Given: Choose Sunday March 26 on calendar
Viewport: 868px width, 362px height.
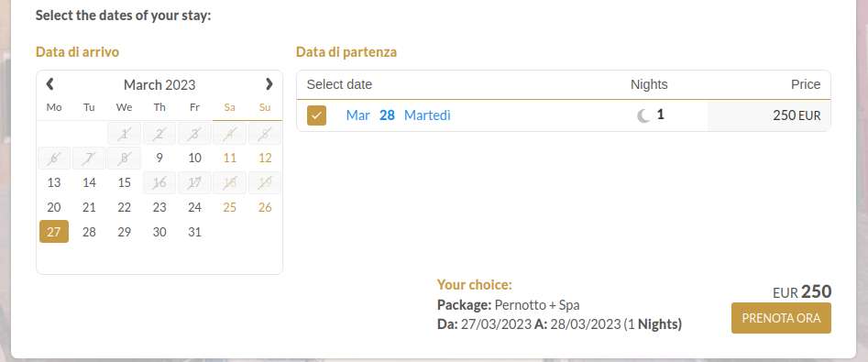Looking at the screenshot, I should click(x=265, y=207).
